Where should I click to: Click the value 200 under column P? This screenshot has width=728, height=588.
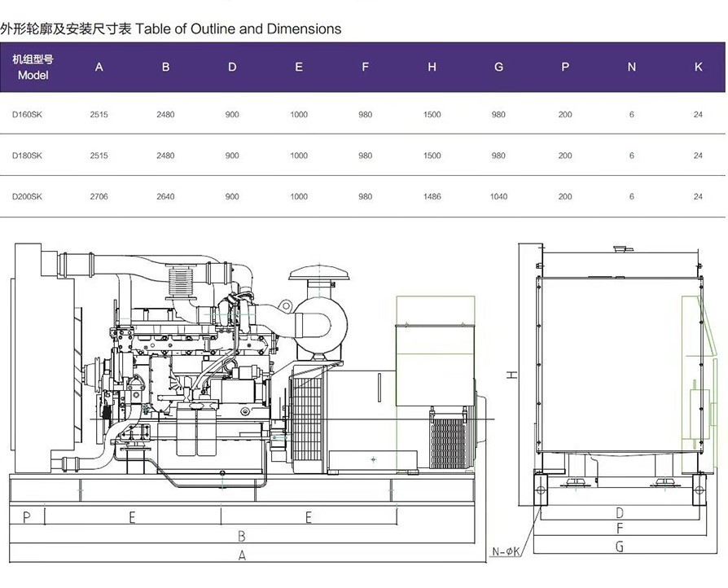pos(564,114)
